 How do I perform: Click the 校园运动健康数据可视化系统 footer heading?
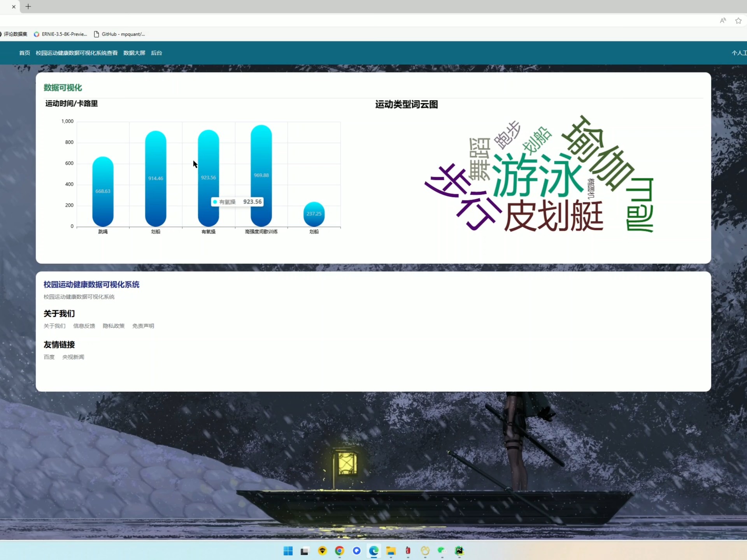(x=91, y=285)
